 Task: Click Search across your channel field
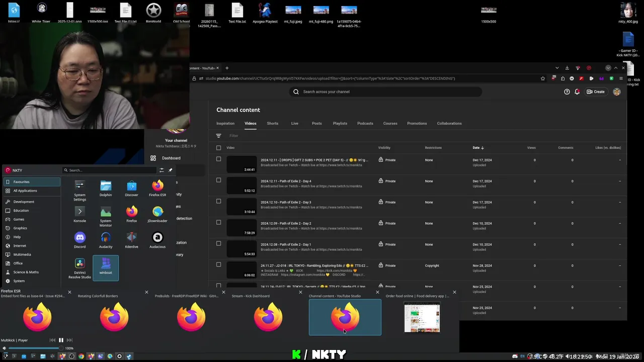[x=385, y=92]
